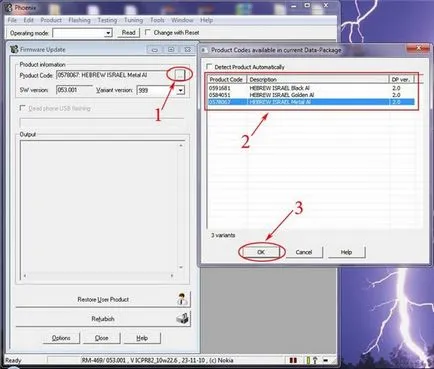Screen dimensions: 434x369
Task: Click the Firmware Update window icon
Action: click(14, 49)
